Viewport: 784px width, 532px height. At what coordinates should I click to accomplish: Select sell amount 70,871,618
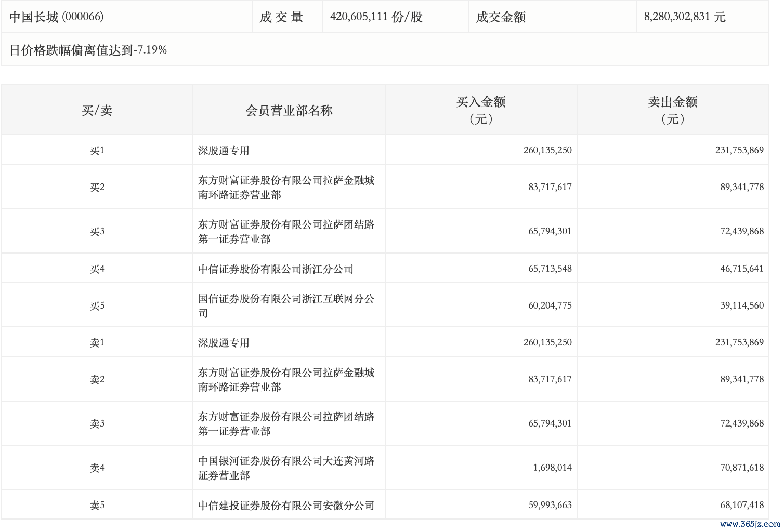pos(742,468)
